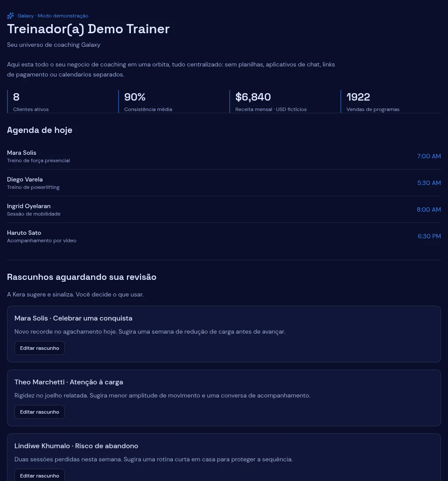Click the Seu universo de coaching Galaxy subtitle
Screen dimensions: 448x481
[x=54, y=45]
